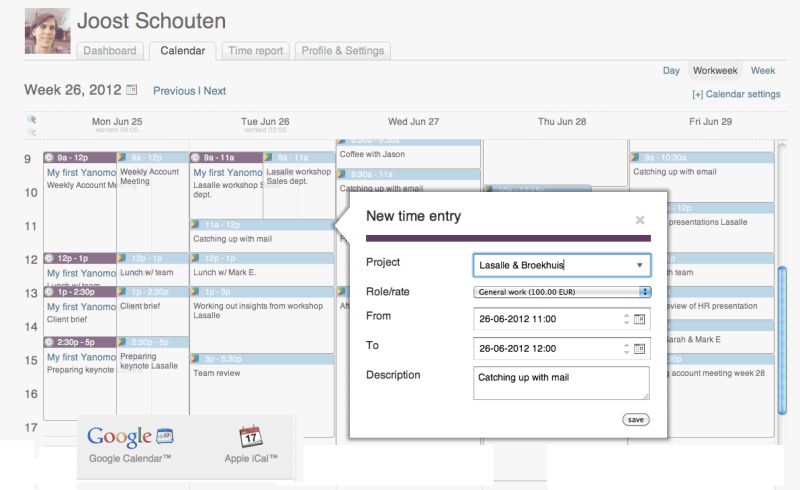Open Monday Weekly Account Meeting calendar event

pos(153,201)
